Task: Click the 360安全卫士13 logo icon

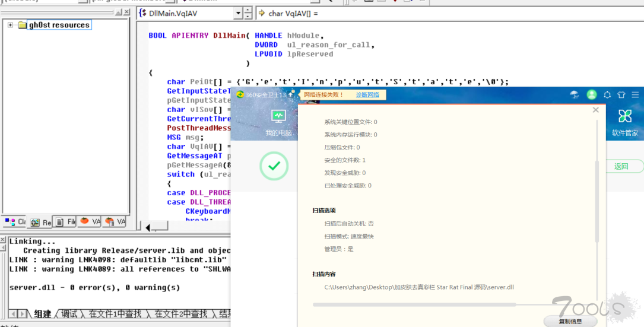Action: [240, 94]
